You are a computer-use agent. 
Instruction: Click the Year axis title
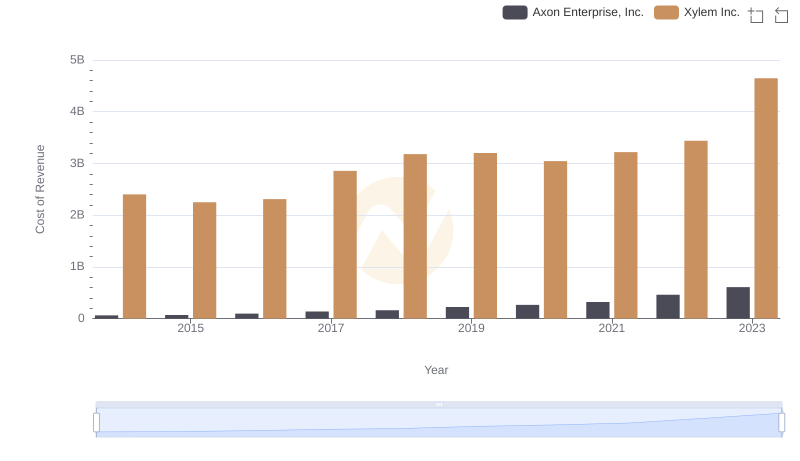click(x=436, y=370)
